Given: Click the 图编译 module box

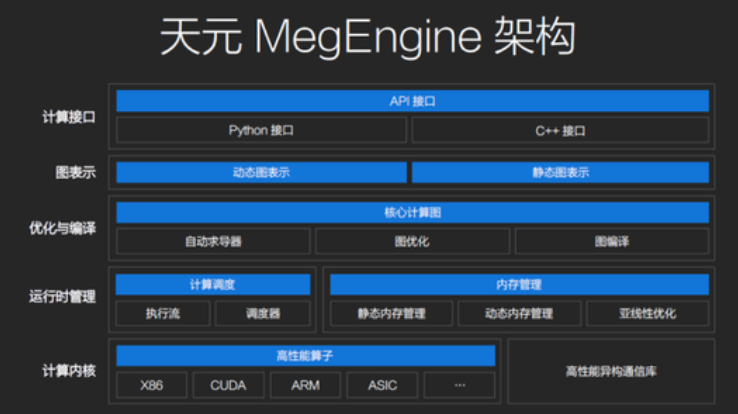Looking at the screenshot, I should tap(611, 241).
